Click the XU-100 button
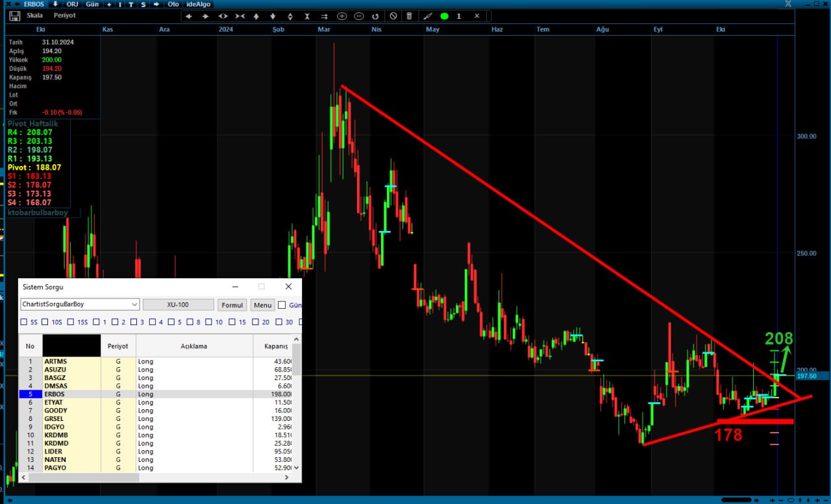The image size is (831, 504). 178,305
